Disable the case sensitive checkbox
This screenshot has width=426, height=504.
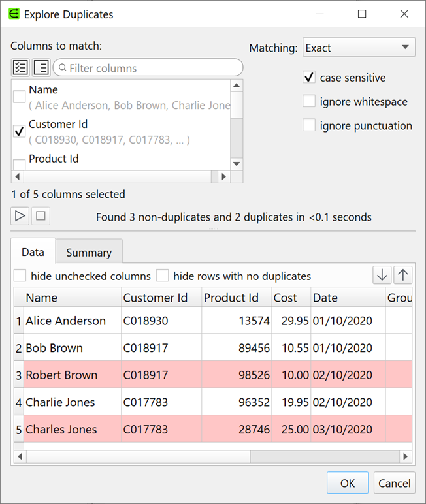(309, 78)
